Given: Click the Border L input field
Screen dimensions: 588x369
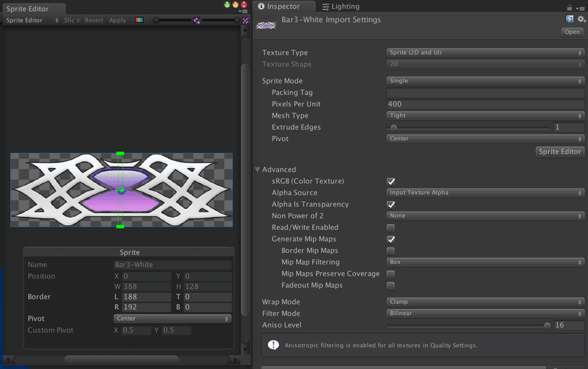Looking at the screenshot, I should (x=146, y=297).
